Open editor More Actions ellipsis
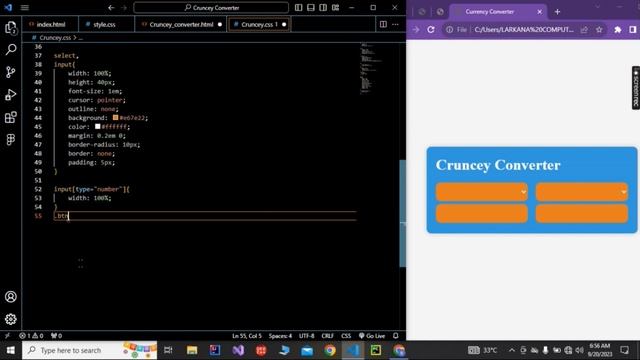Image resolution: width=640 pixels, height=360 pixels. [x=395, y=24]
